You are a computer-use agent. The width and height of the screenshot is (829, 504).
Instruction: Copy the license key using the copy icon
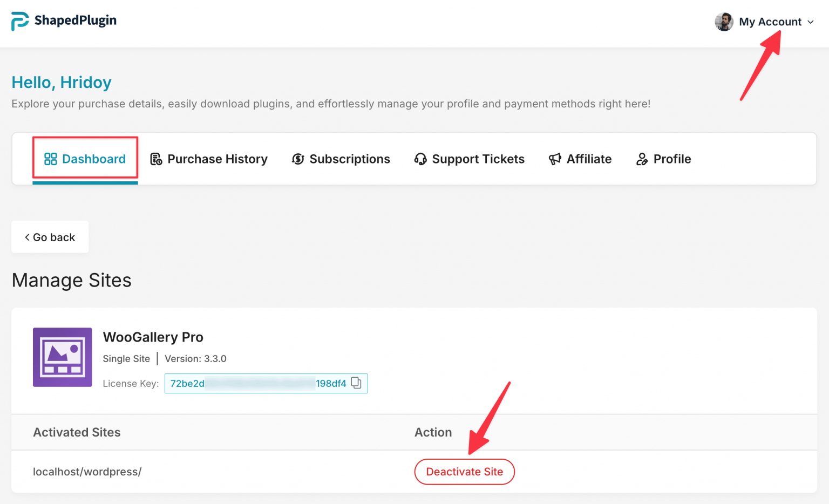(356, 383)
